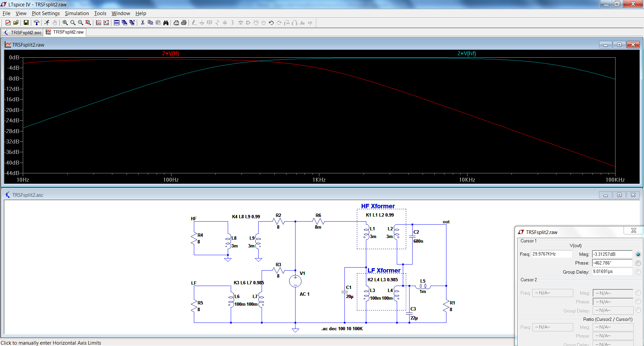Click the Cursor 1 Mag value field
This screenshot has height=346, width=644.
coord(612,254)
